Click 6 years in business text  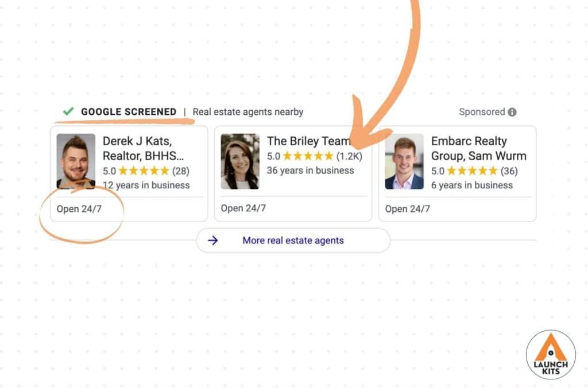472,185
